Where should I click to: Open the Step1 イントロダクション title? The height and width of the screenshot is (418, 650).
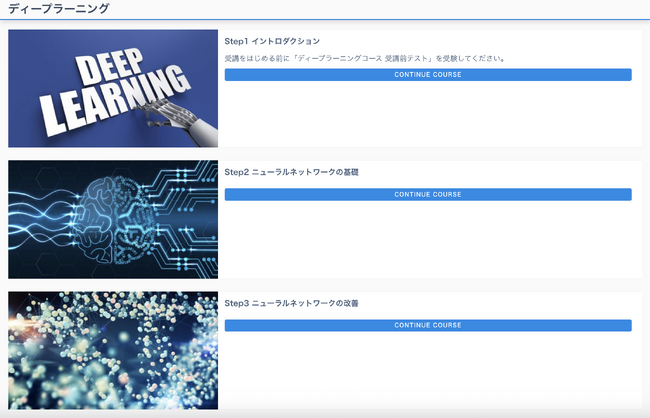click(x=272, y=41)
